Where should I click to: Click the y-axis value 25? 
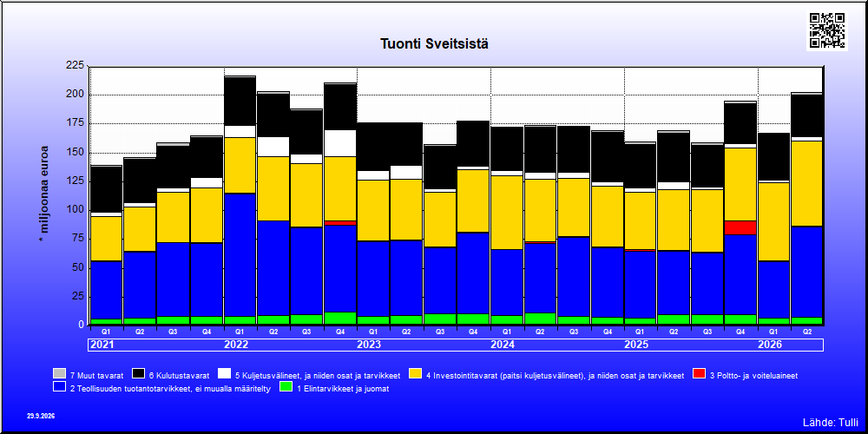[x=77, y=296]
